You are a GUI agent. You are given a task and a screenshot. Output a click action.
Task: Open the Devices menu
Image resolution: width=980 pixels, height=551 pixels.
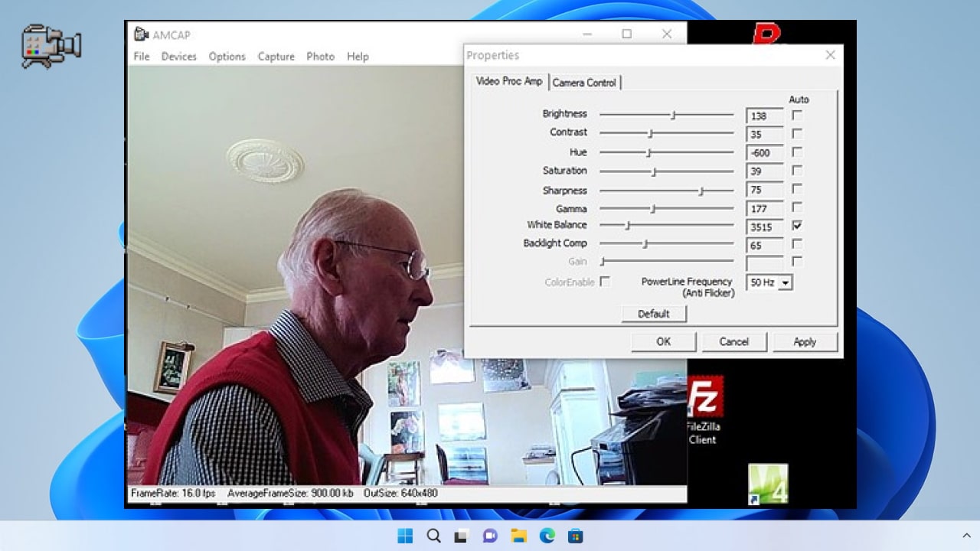tap(178, 57)
